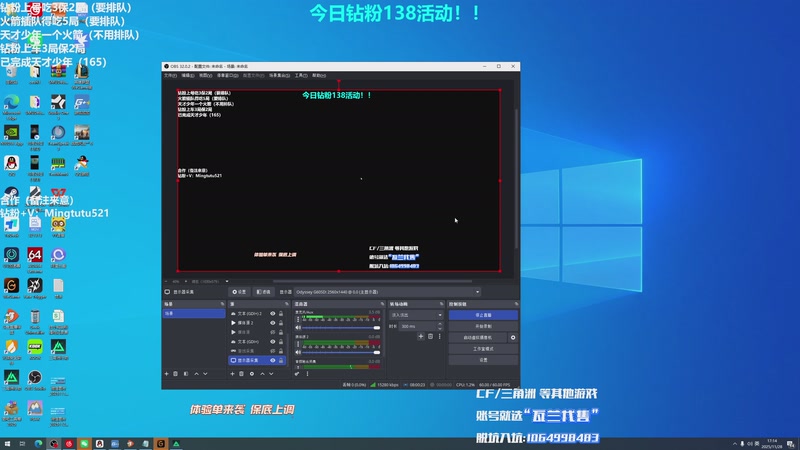The width and height of the screenshot is (800, 450).
Task: Add a scene transition with plus icon
Action: 421,337
